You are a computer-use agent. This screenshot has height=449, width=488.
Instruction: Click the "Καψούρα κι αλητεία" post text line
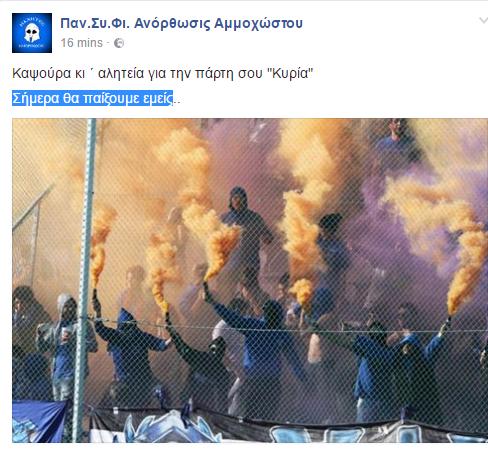[163, 73]
